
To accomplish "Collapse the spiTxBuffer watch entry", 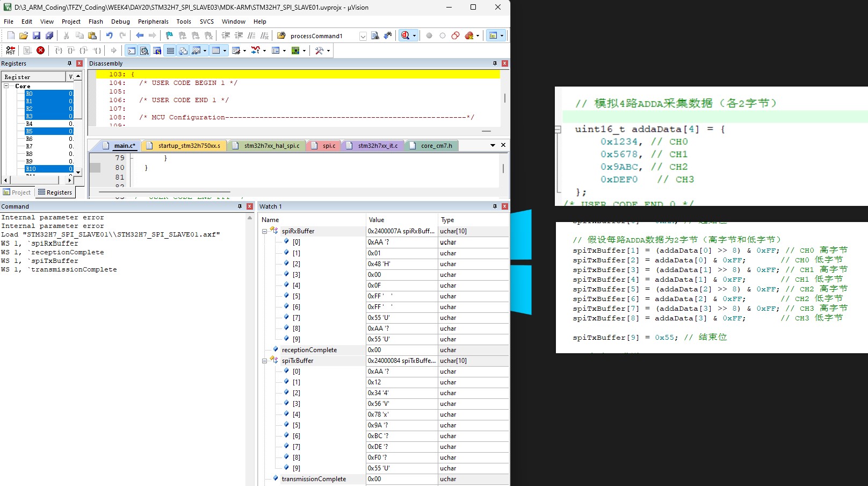I will coord(264,361).
